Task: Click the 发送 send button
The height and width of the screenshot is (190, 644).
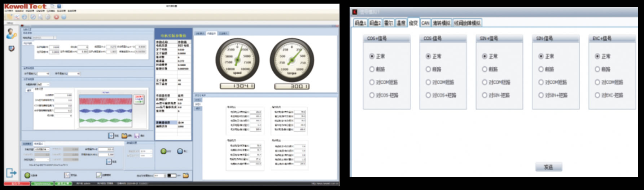Action: (548, 167)
